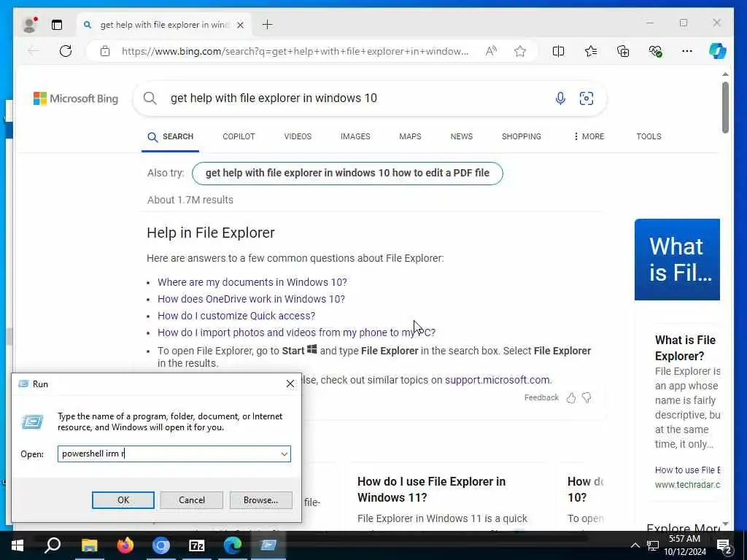Click the Microsoft Bing logo
Screen dimensions: 747x560
point(76,98)
